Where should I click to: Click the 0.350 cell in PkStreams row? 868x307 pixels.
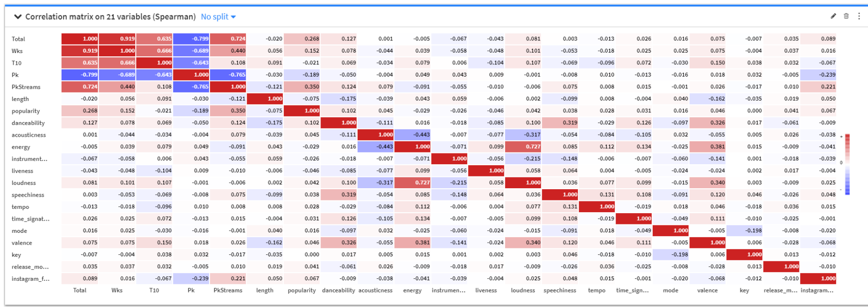[302, 87]
